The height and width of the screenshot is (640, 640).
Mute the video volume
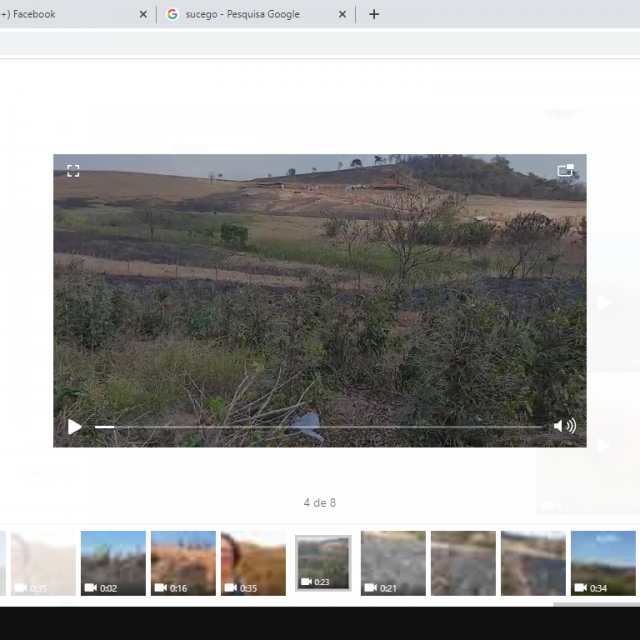pos(564,427)
